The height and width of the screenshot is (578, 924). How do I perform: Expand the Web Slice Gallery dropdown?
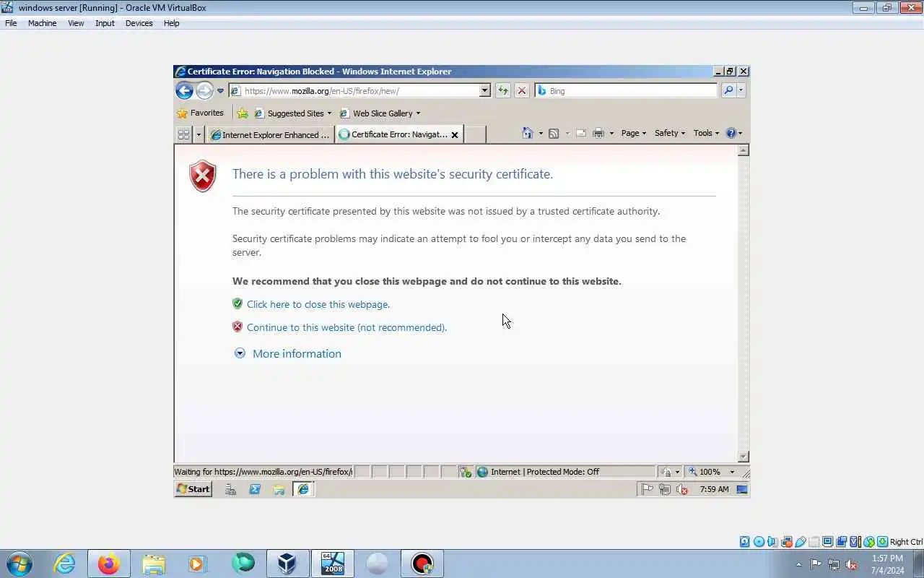[x=418, y=113]
